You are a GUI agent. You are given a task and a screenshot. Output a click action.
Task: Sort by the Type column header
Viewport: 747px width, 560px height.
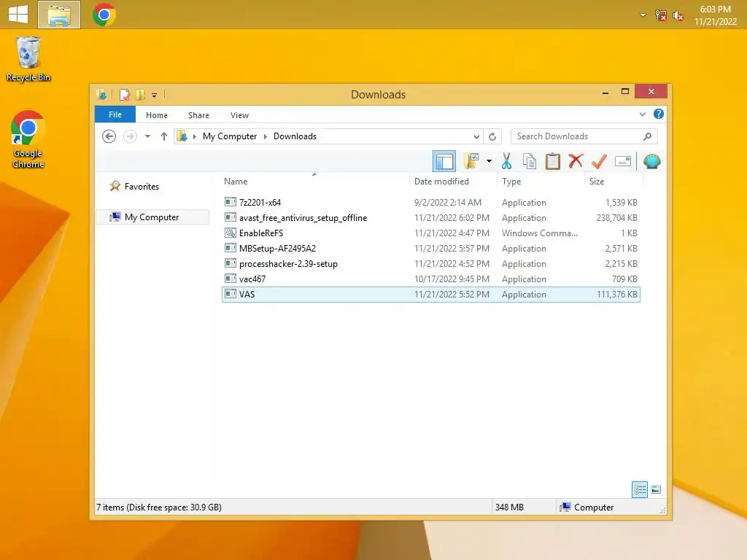pos(511,182)
